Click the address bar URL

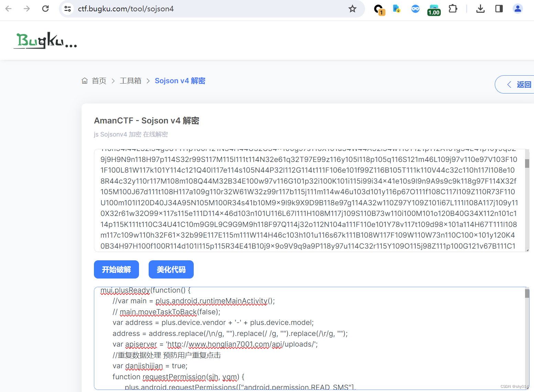tap(126, 9)
